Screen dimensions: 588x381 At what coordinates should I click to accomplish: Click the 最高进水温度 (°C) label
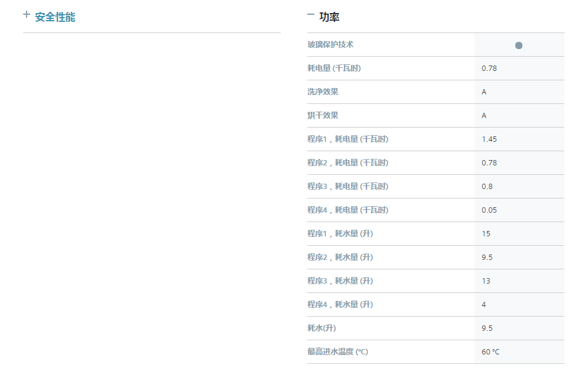(x=338, y=351)
